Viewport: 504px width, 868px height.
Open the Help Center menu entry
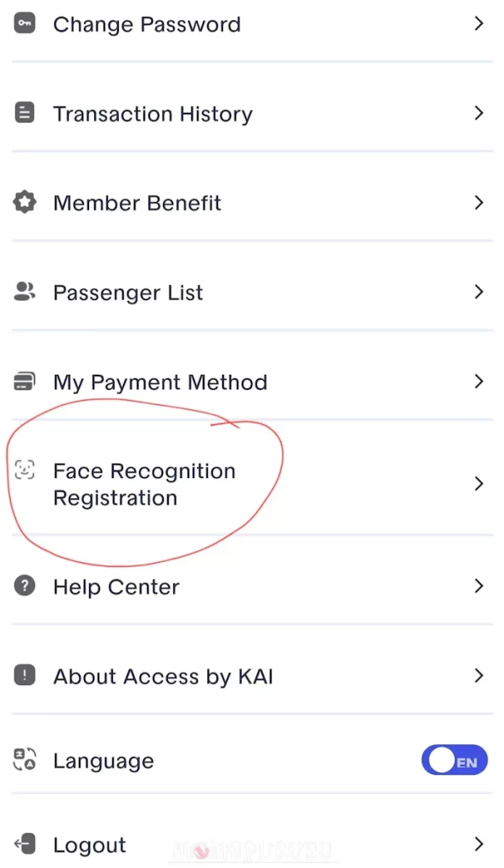[116, 586]
